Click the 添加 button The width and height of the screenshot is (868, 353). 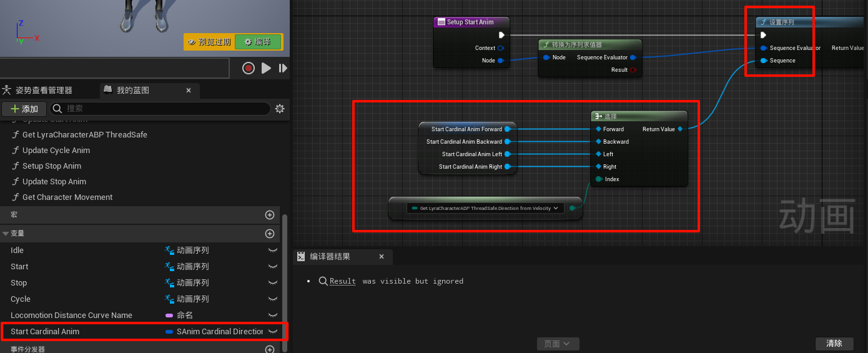tap(24, 109)
